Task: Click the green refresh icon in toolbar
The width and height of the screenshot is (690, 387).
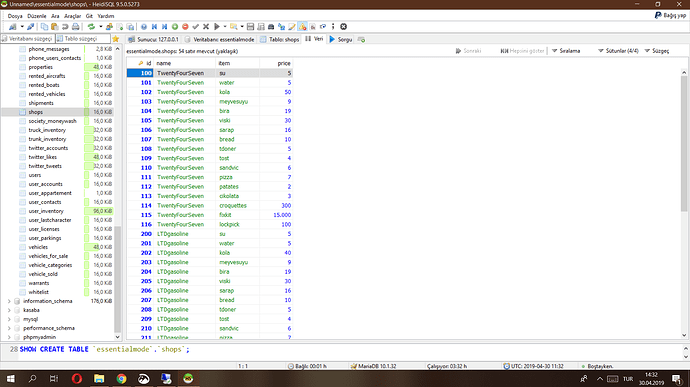Action: tap(91, 27)
